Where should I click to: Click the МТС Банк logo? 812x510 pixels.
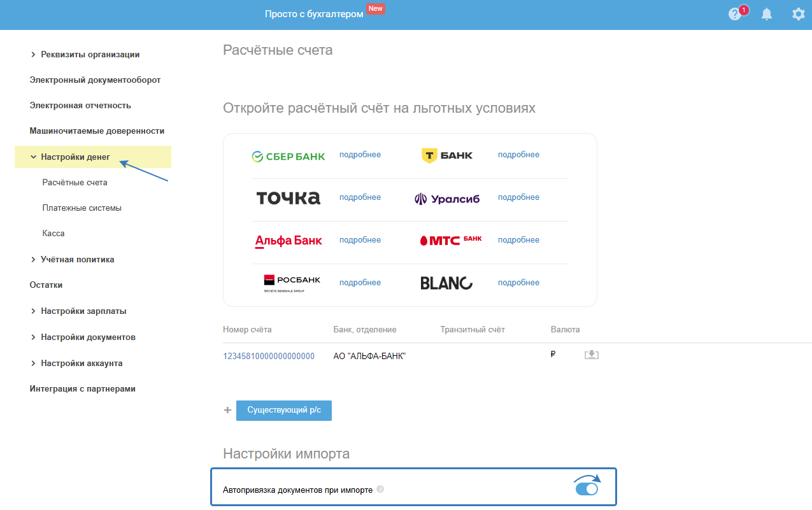click(451, 240)
